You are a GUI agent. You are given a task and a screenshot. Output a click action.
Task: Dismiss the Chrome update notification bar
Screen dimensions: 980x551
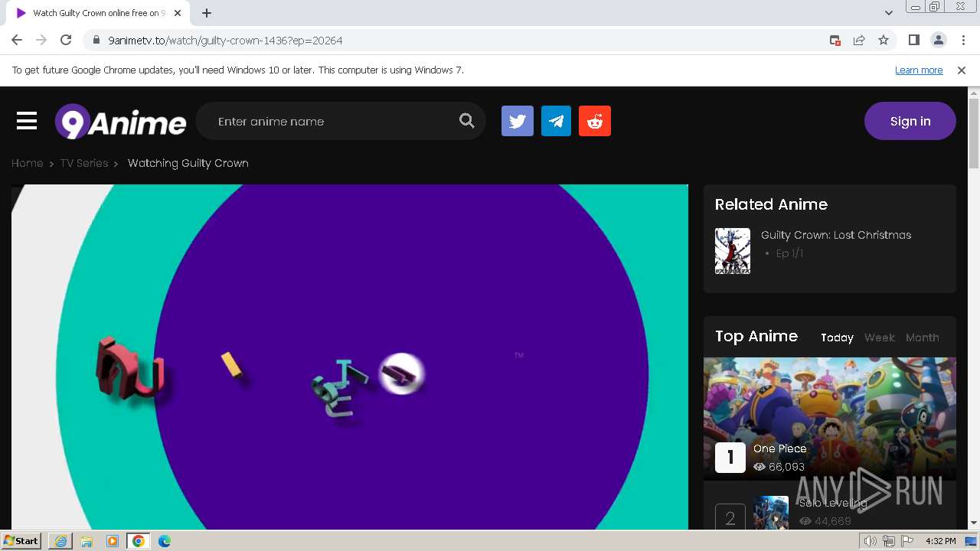tap(962, 70)
